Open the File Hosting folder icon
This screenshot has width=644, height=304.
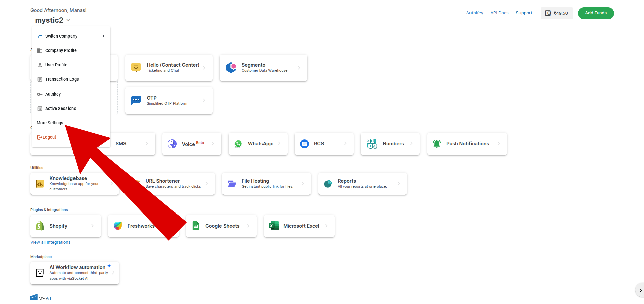click(x=232, y=184)
